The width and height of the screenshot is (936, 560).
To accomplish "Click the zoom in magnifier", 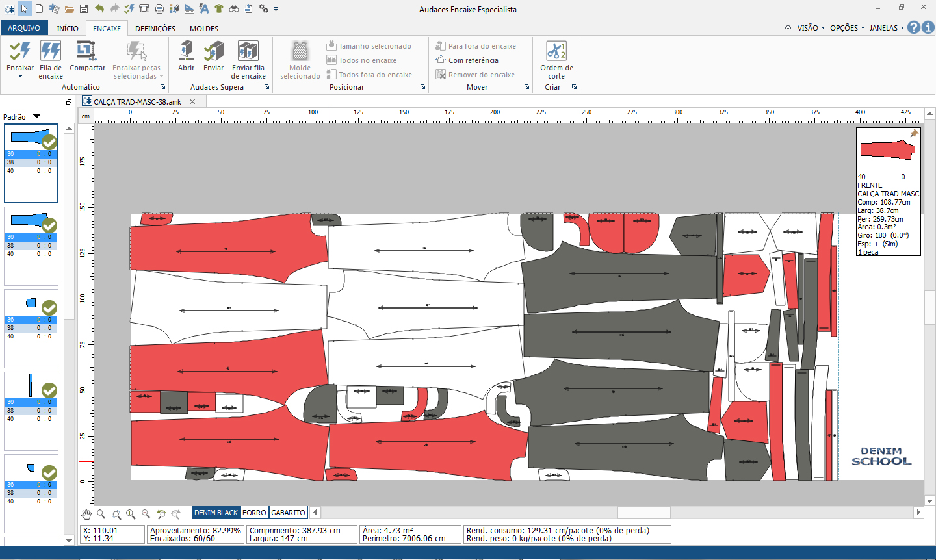I will (x=131, y=514).
